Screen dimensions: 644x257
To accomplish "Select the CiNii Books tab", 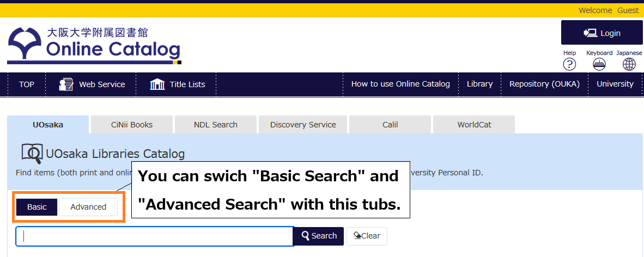I will (132, 125).
